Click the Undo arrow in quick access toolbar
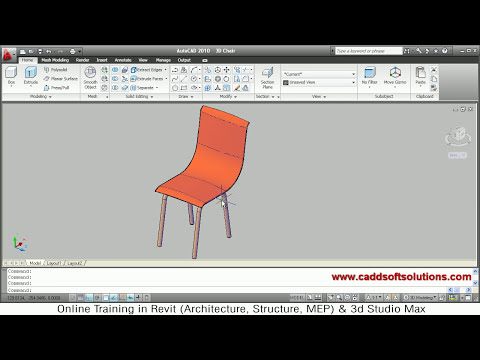 point(49,52)
